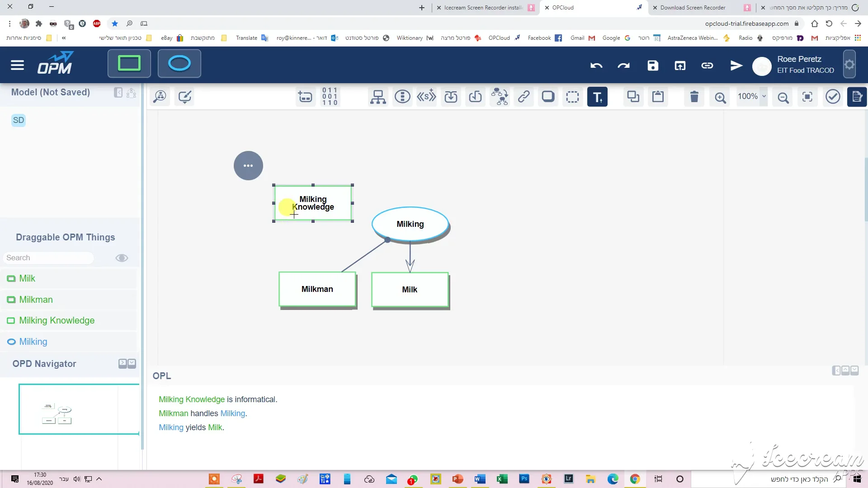
Task: Click the Milking Knowledge link in OPL text
Action: point(191,399)
